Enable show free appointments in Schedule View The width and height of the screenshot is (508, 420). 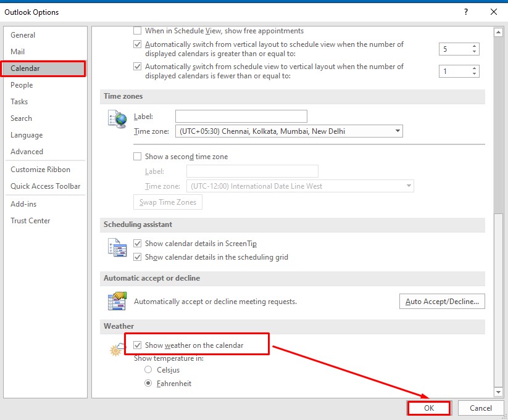point(137,30)
